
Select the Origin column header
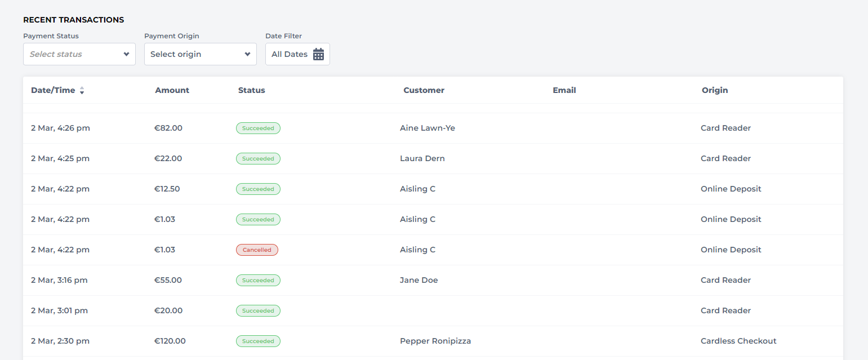coord(715,90)
